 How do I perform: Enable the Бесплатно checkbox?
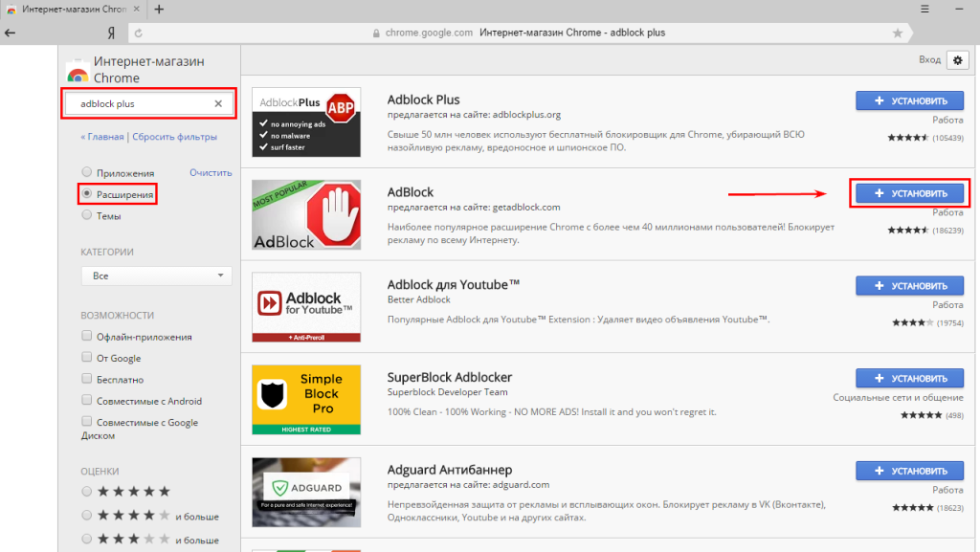[x=87, y=379]
